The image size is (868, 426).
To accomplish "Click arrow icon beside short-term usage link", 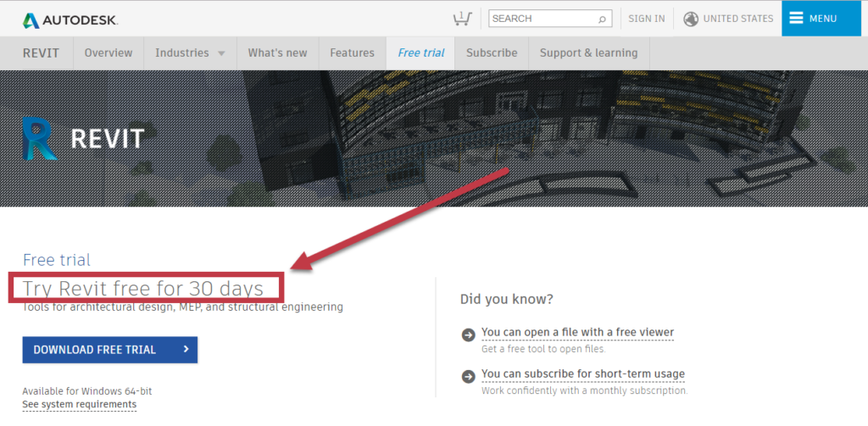I will (x=468, y=376).
